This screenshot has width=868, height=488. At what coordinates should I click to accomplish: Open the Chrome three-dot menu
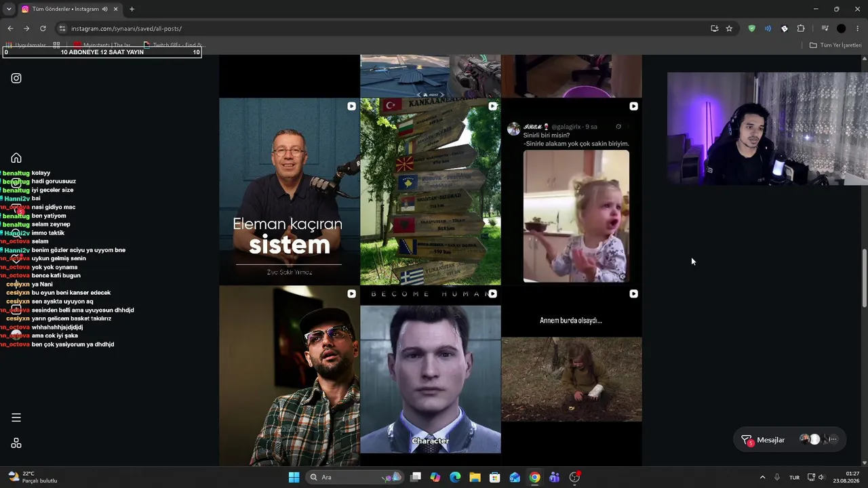[x=858, y=28]
